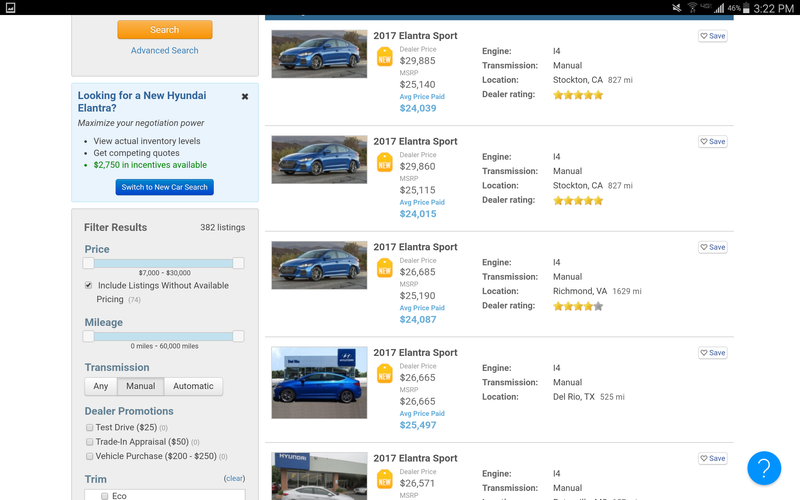Click the Wi-Fi status icon
This screenshot has width=800, height=500.
coord(692,8)
